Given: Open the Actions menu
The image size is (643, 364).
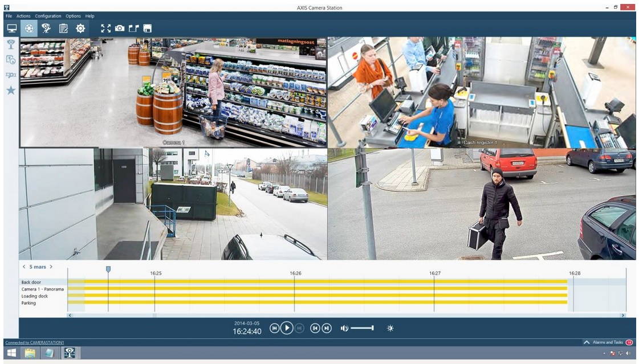Looking at the screenshot, I should pos(23,16).
